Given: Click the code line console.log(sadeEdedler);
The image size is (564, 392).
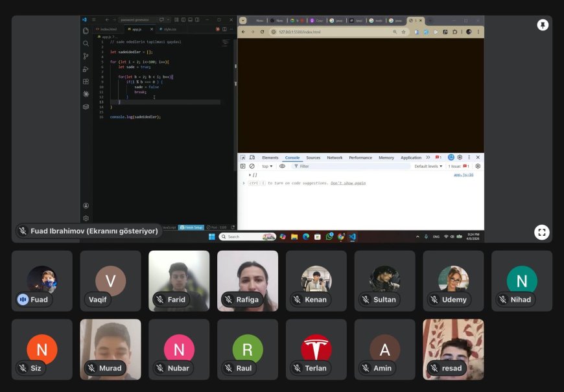Looking at the screenshot, I should (135, 117).
